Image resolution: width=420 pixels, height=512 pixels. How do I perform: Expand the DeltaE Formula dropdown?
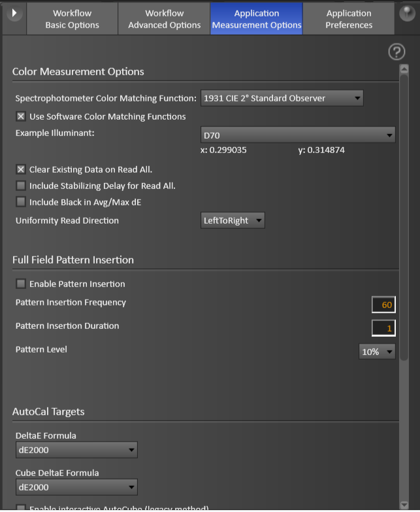pyautogui.click(x=76, y=450)
